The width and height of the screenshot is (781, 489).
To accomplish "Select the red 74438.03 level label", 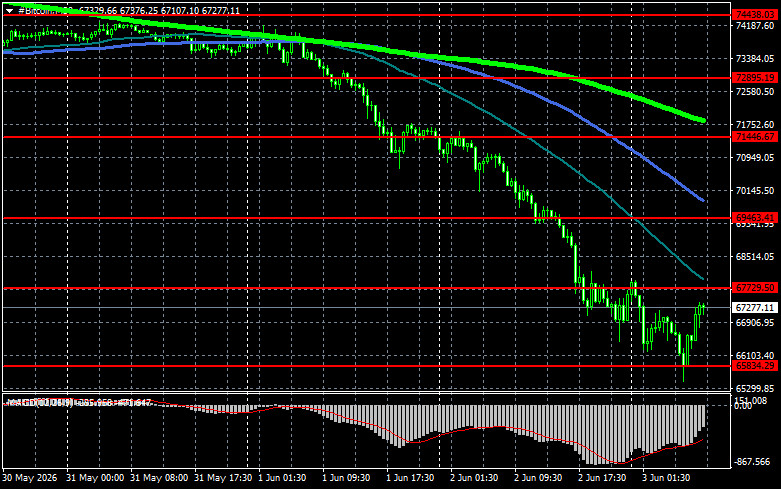I will click(x=755, y=15).
